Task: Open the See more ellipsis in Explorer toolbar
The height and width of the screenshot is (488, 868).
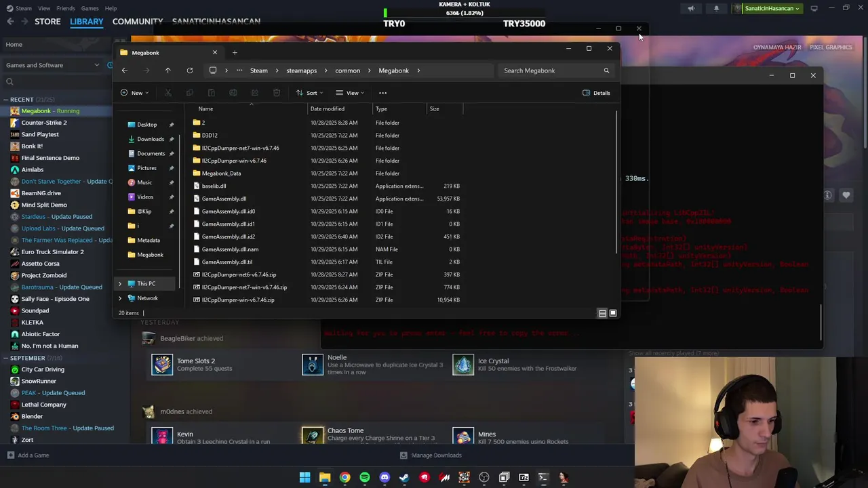Action: pyautogui.click(x=382, y=93)
